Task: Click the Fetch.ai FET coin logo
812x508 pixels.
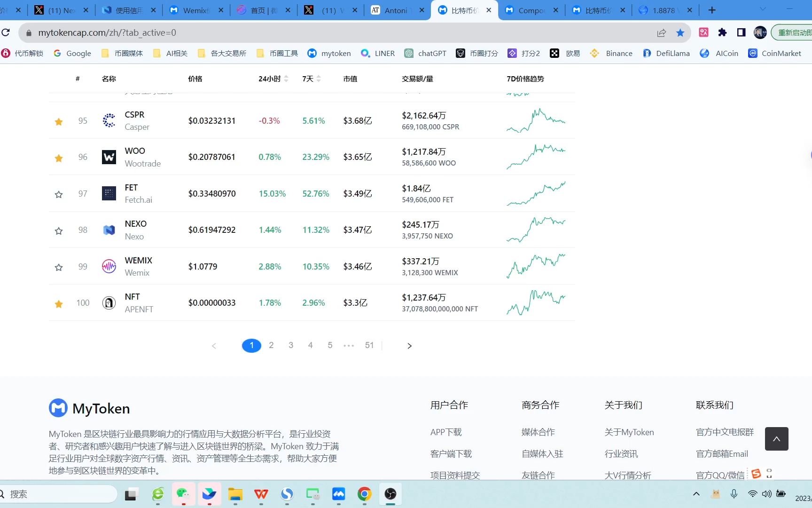Action: click(109, 193)
